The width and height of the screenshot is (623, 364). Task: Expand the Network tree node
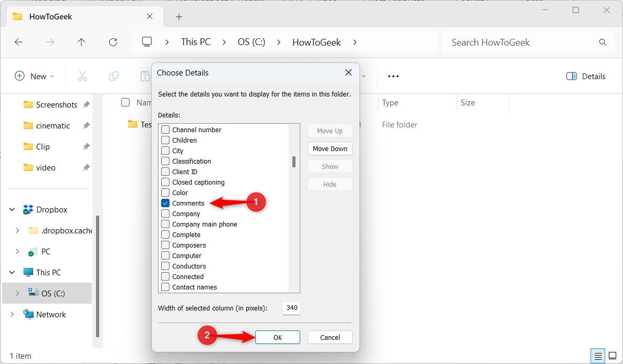tap(12, 314)
